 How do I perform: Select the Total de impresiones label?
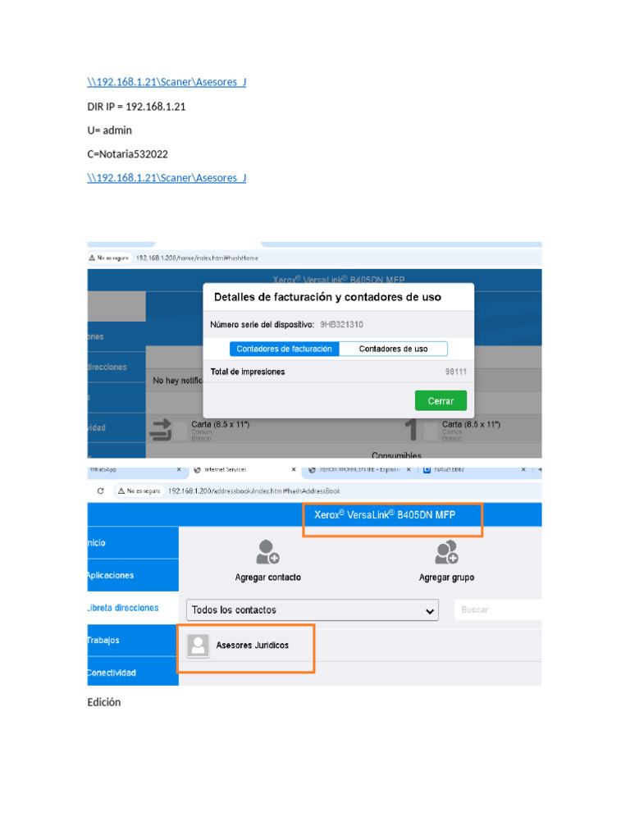pyautogui.click(x=248, y=372)
